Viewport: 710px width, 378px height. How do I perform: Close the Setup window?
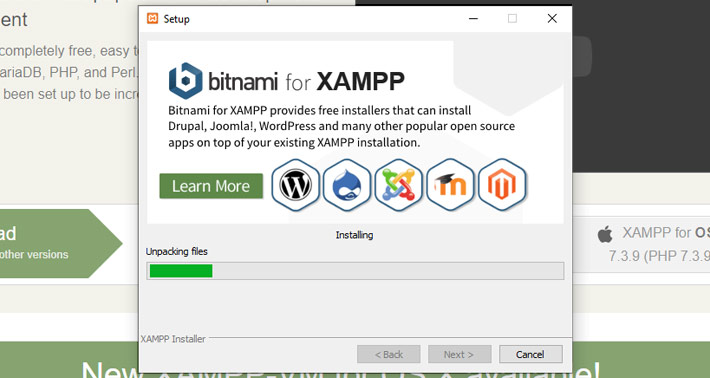(x=552, y=19)
